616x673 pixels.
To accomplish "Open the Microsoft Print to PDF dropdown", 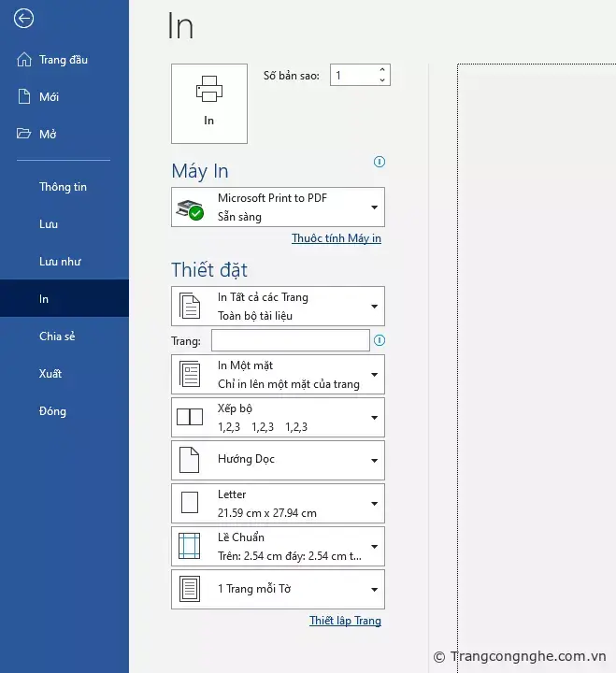I will (278, 208).
